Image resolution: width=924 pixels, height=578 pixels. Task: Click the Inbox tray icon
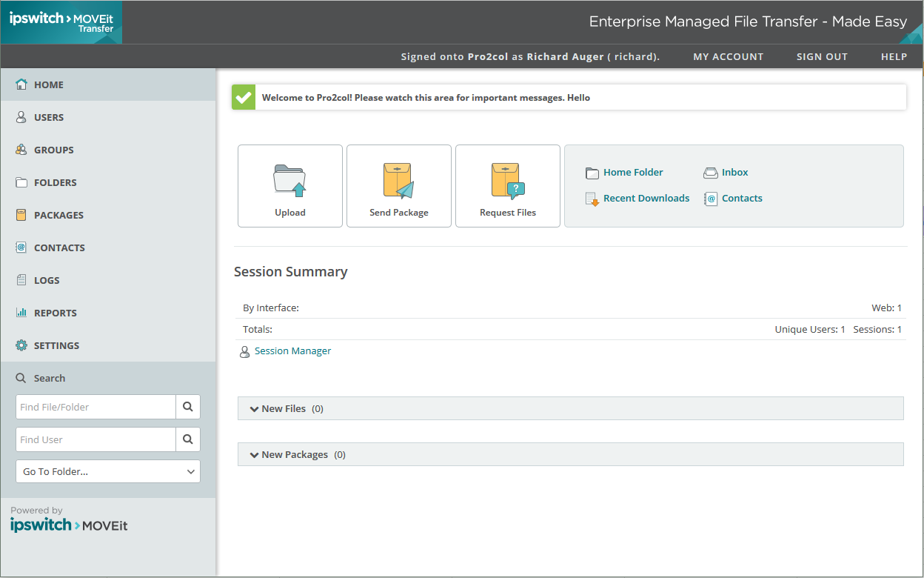[x=710, y=173]
